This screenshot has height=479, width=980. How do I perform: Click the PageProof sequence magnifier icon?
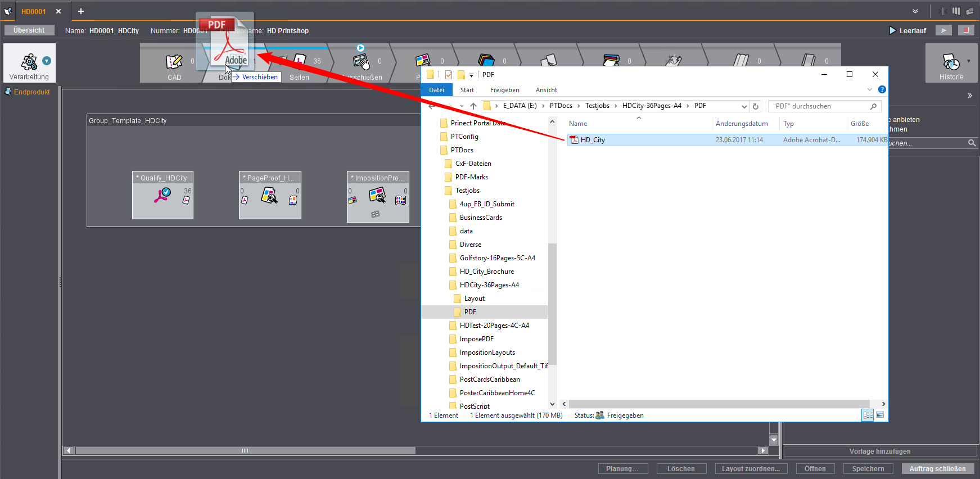(269, 195)
